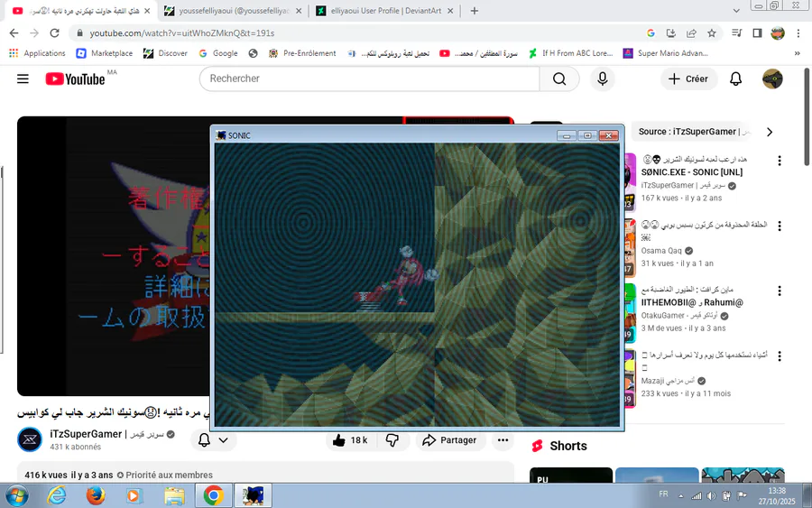Open the SØNIC.EXE - SONIC [UNL] recommendation
Viewport: 812px width, 508px height.
pos(691,172)
